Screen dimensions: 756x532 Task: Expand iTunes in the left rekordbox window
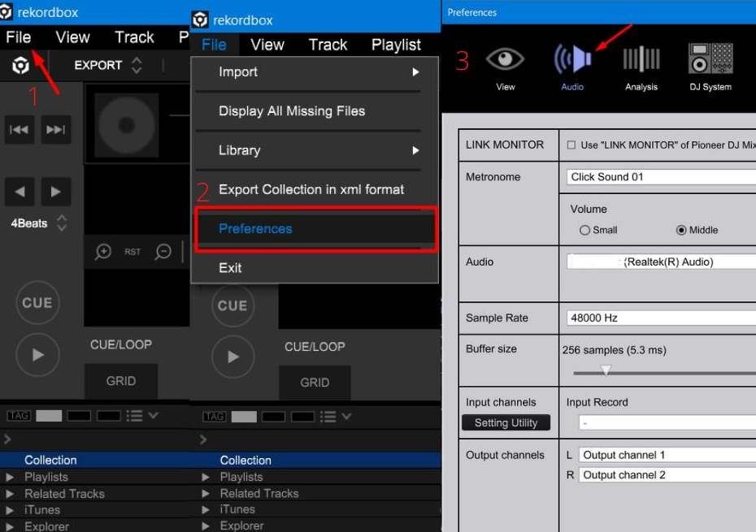click(x=10, y=510)
